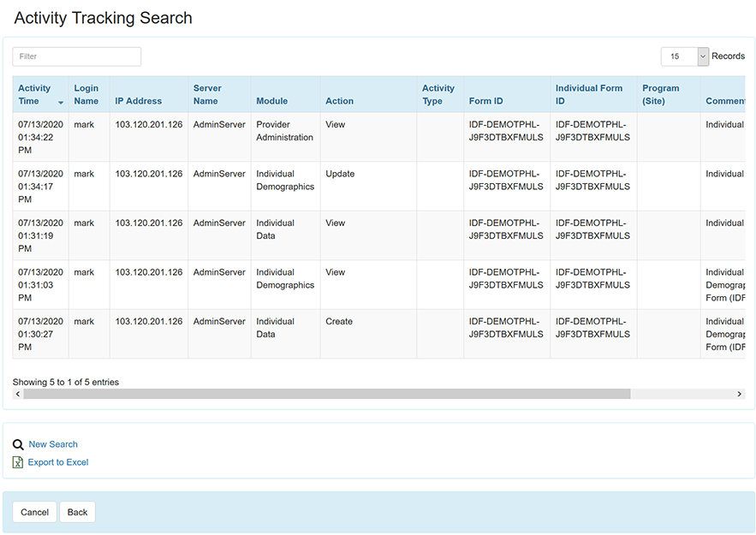This screenshot has height=535, width=756.
Task: Click the Activity Time sort arrow
Action: click(x=61, y=102)
